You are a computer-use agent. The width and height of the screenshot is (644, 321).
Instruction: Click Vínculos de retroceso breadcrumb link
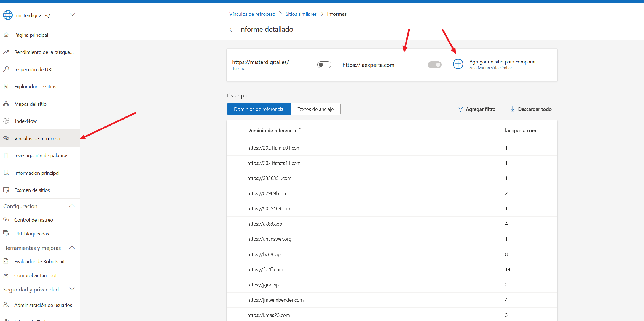pyautogui.click(x=252, y=14)
